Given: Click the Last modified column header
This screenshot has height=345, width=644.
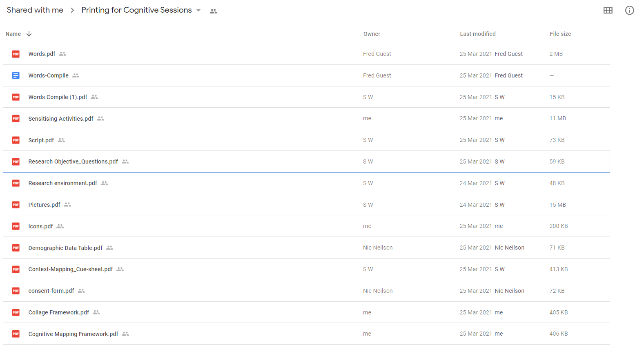Looking at the screenshot, I should 477,34.
